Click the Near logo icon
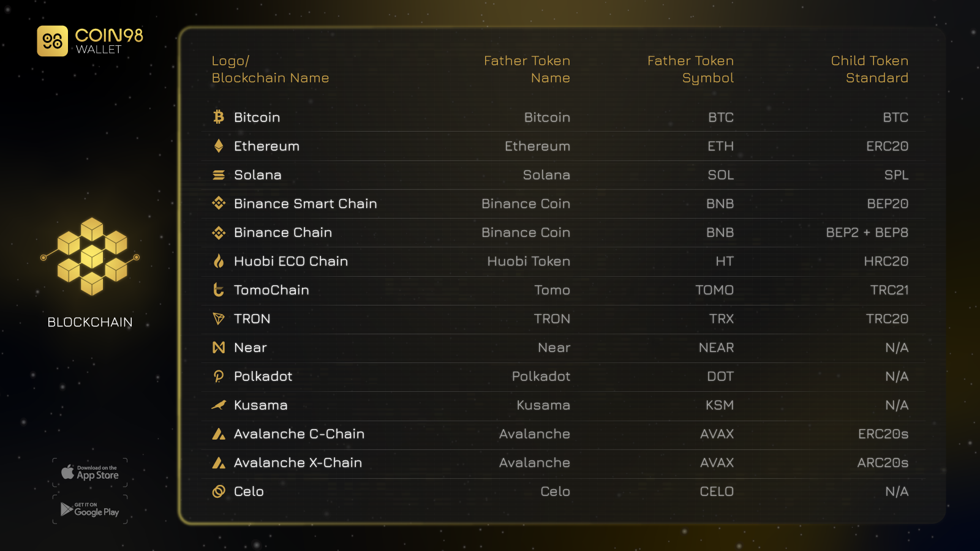This screenshot has height=551, width=980. coord(219,348)
